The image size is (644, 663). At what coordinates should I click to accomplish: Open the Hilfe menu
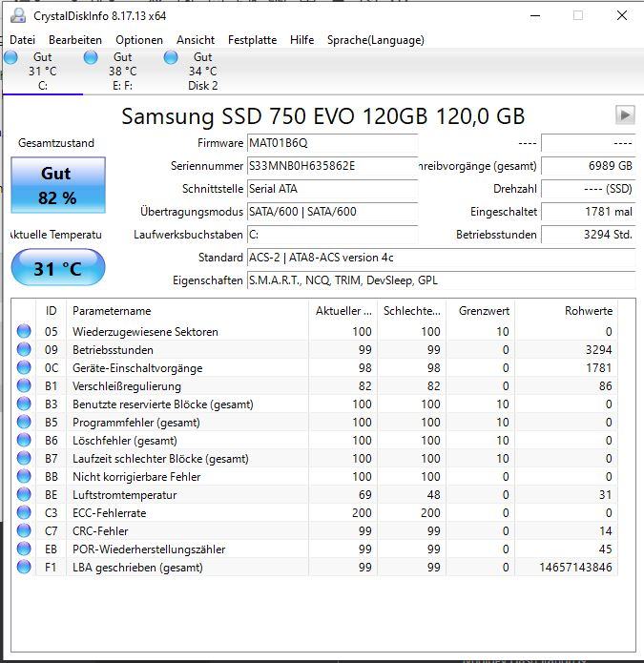coord(301,40)
